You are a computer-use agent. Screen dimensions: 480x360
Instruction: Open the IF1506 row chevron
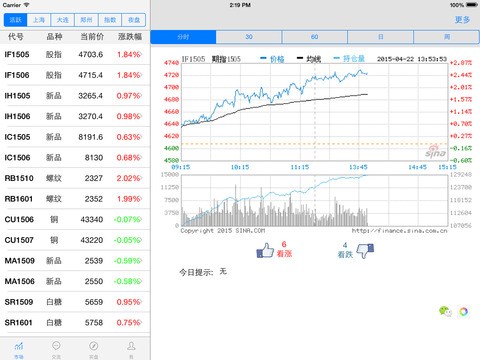tap(141, 75)
